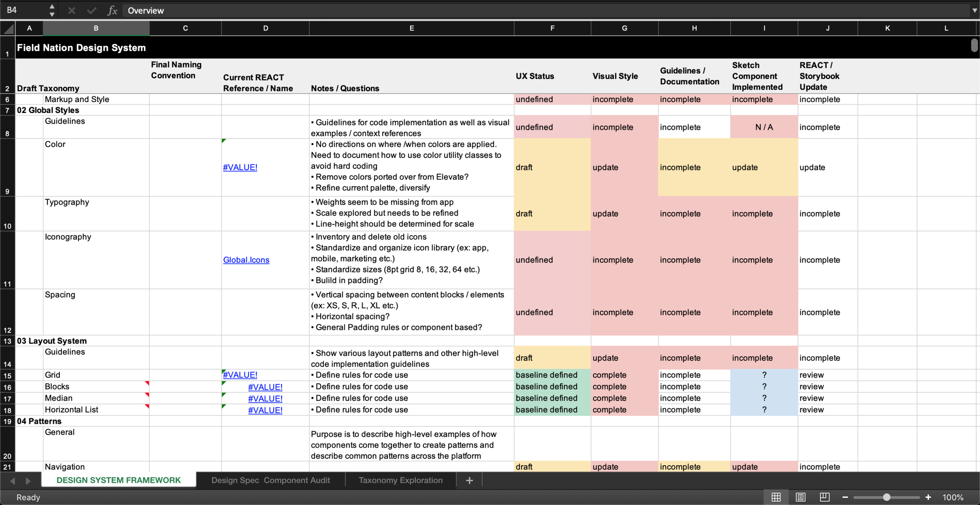
Task: Select 'draft' UX status in the Typography row
Action: 552,213
